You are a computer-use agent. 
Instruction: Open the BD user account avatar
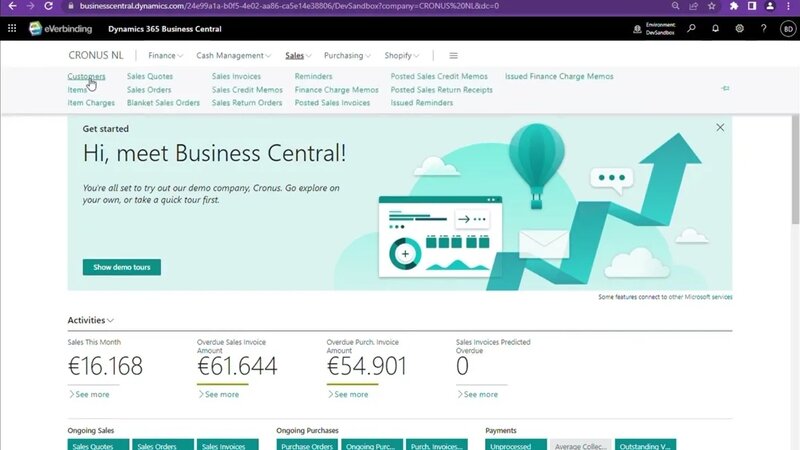tap(788, 29)
